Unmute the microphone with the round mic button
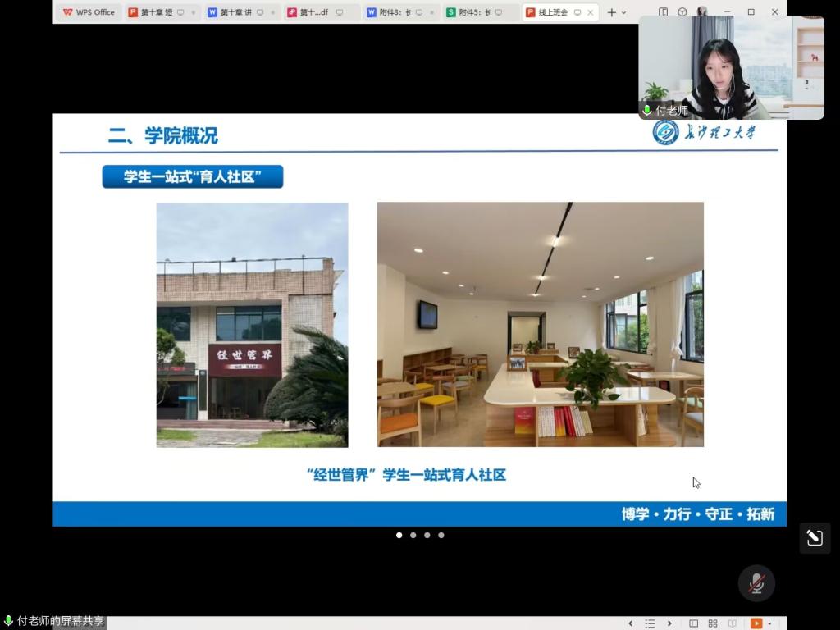 pos(756,583)
